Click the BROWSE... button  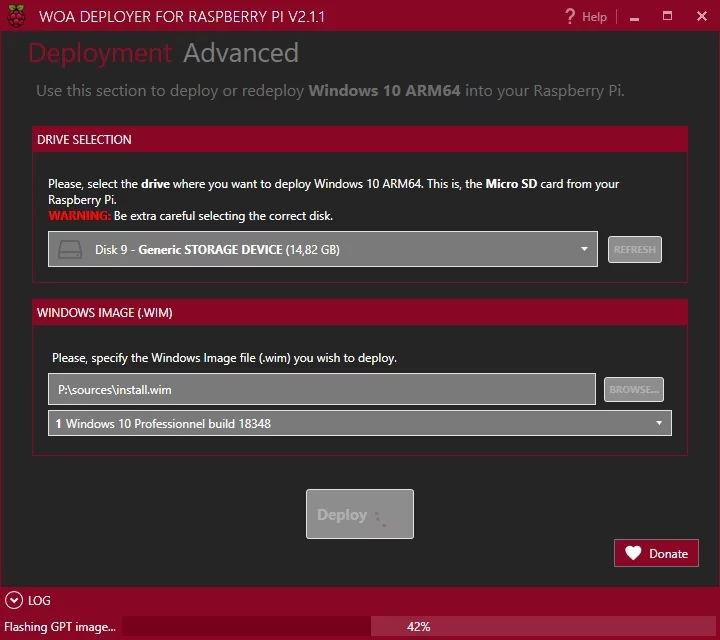tap(634, 389)
